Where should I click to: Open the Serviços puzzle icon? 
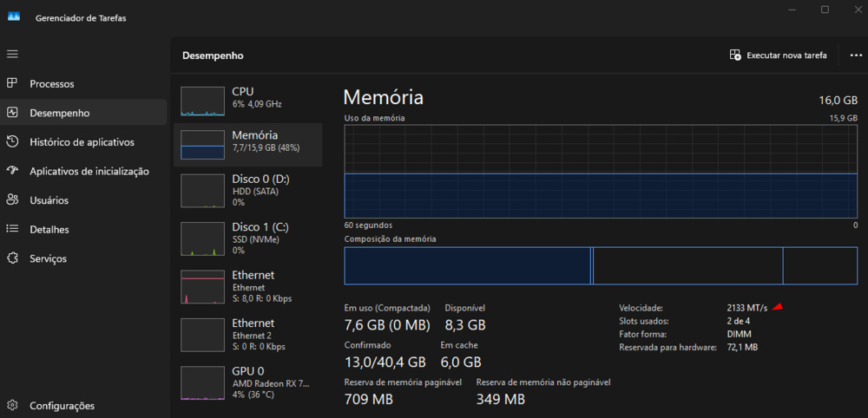click(x=12, y=258)
